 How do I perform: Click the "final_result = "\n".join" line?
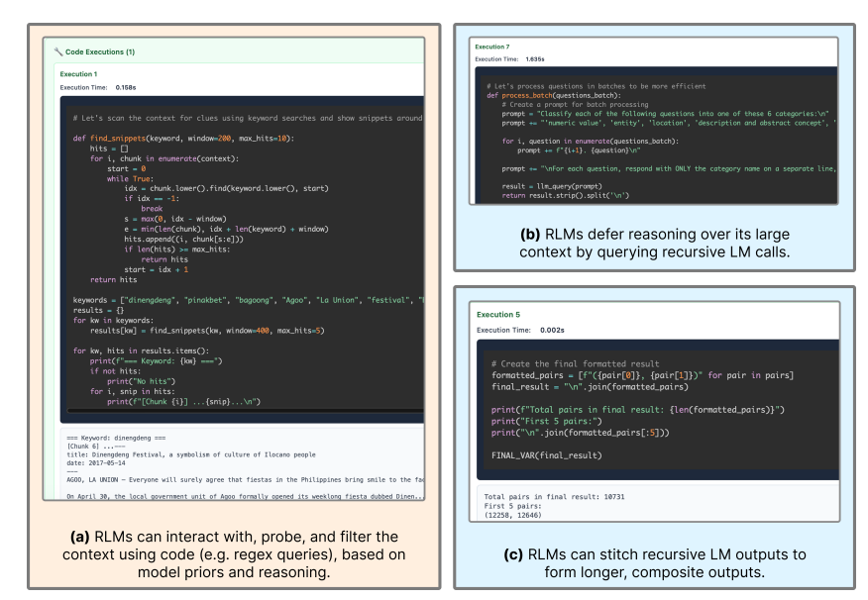590,387
